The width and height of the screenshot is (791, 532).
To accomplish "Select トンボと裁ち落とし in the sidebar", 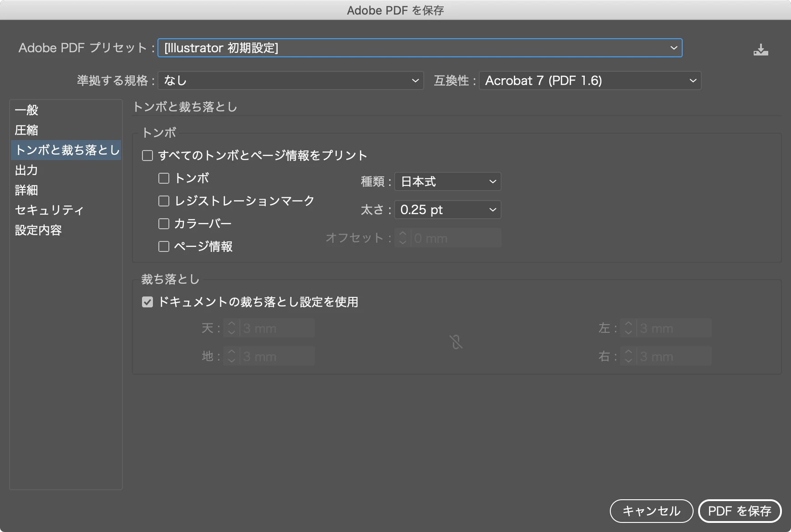I will (66, 150).
